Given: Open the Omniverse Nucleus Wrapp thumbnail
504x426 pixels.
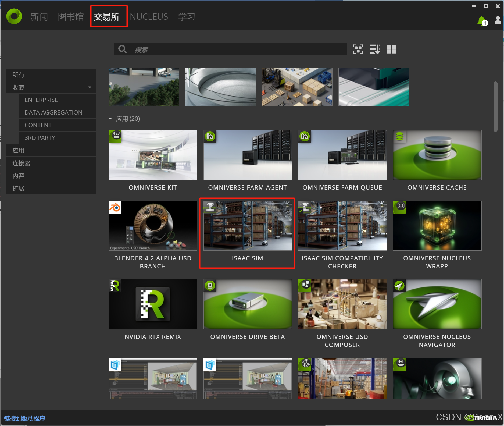Looking at the screenshot, I should [437, 226].
